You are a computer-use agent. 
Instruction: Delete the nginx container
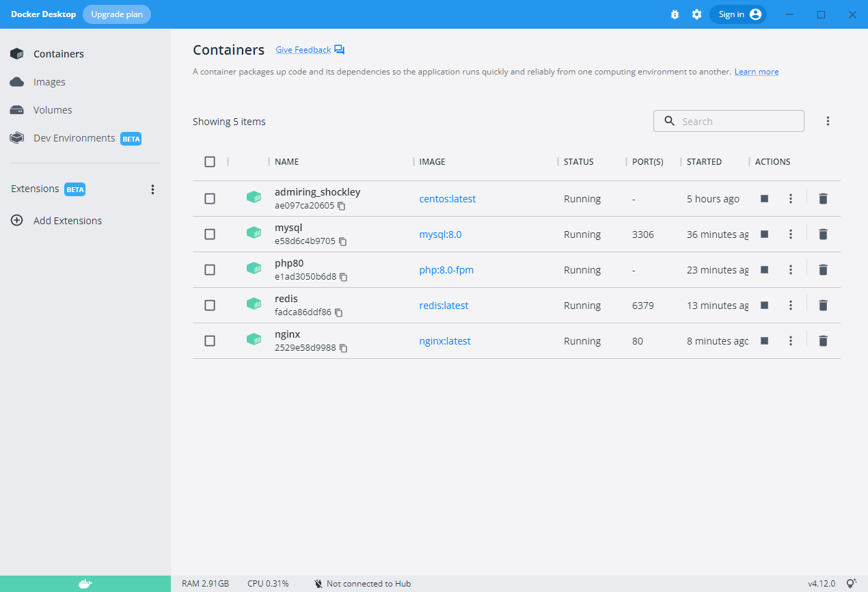click(823, 340)
